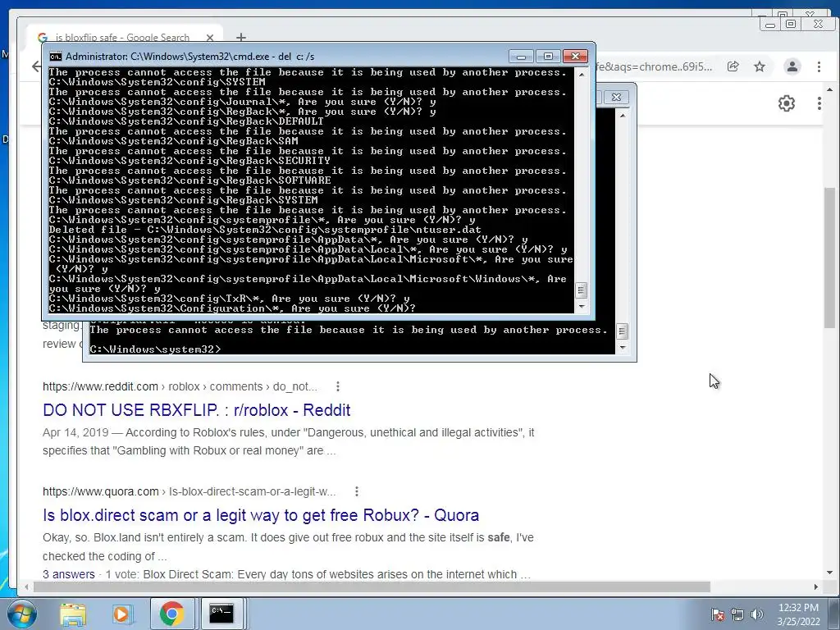Viewport: 840px width, 630px height.
Task: Maximize the front cmd.exe del window
Action: click(x=548, y=56)
